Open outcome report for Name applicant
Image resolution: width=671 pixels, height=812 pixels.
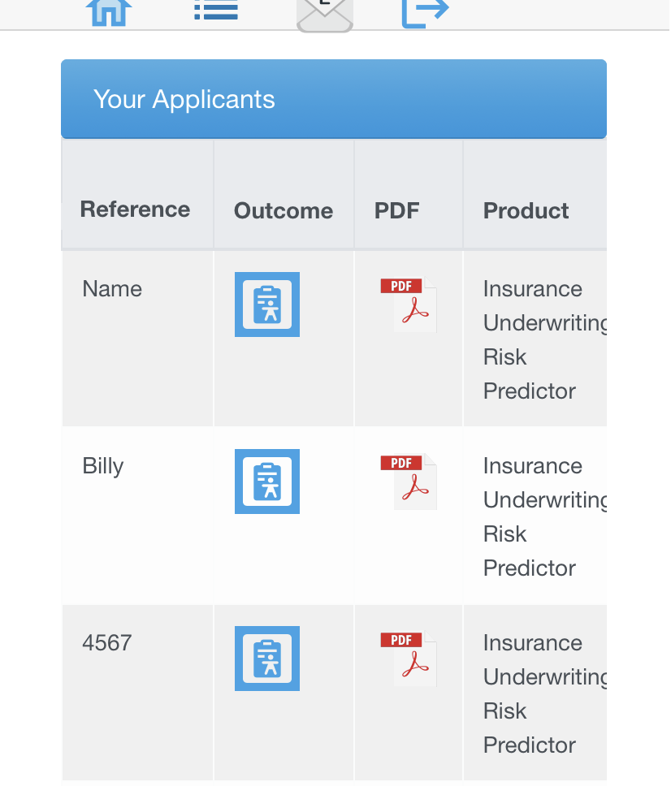(x=267, y=304)
